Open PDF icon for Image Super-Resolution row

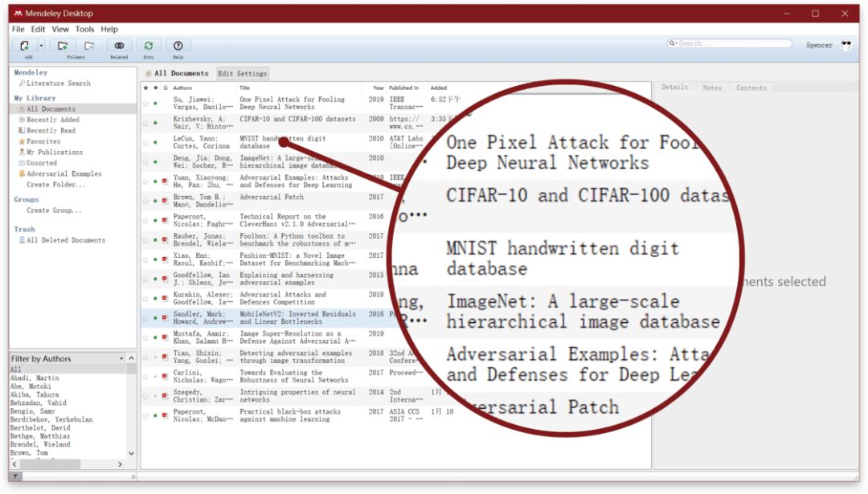click(x=165, y=337)
